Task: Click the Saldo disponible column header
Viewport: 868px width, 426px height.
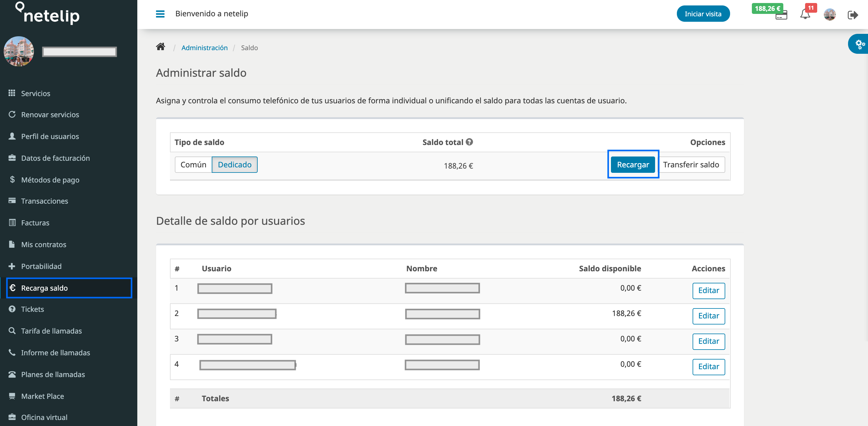Action: [610, 269]
